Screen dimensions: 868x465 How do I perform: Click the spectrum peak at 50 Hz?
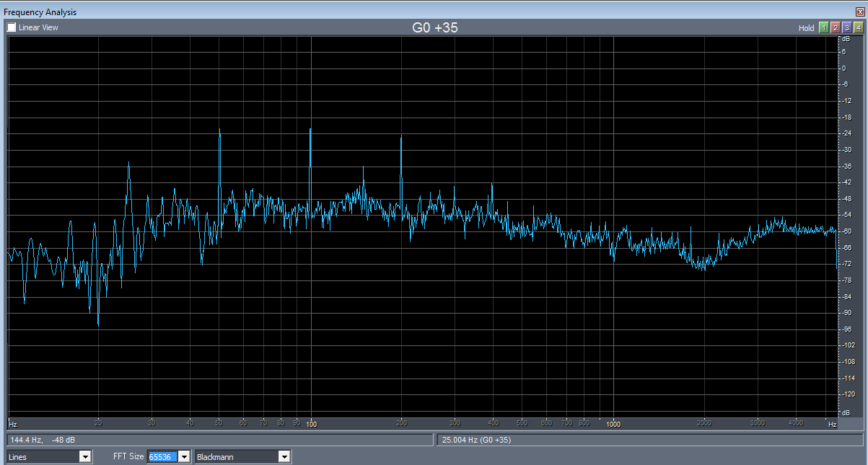pyautogui.click(x=219, y=131)
